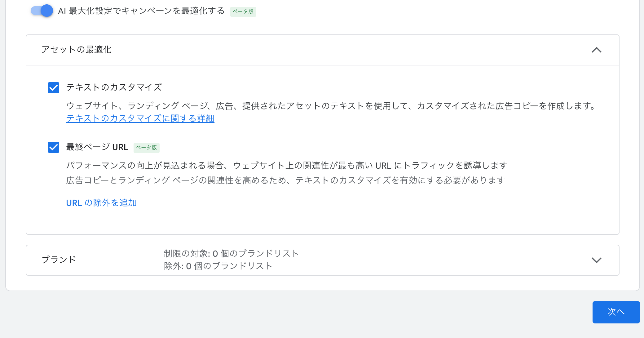The height and width of the screenshot is (338, 644).
Task: Click 除外: 0 個のブランドリスト text
Action: coord(218,266)
